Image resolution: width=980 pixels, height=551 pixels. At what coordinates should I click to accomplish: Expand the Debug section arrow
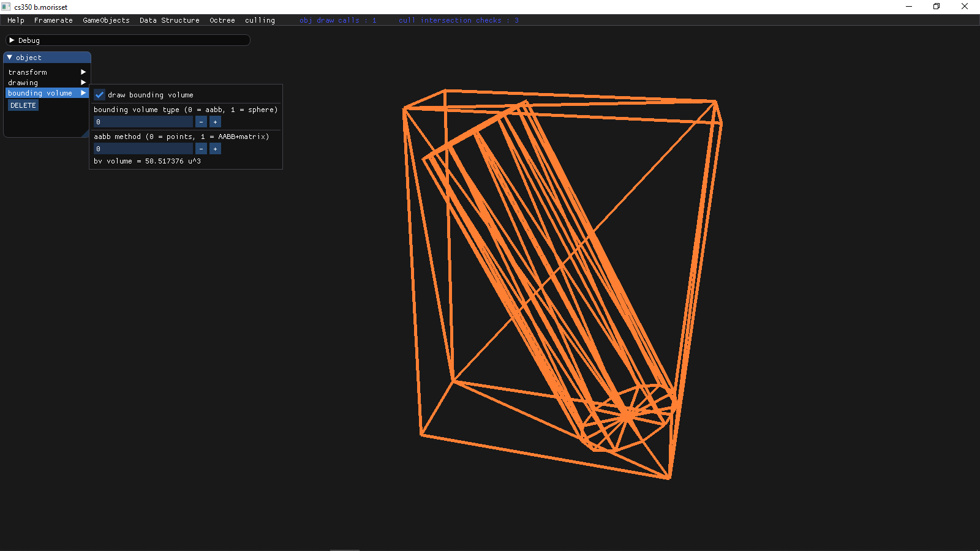(x=12, y=40)
